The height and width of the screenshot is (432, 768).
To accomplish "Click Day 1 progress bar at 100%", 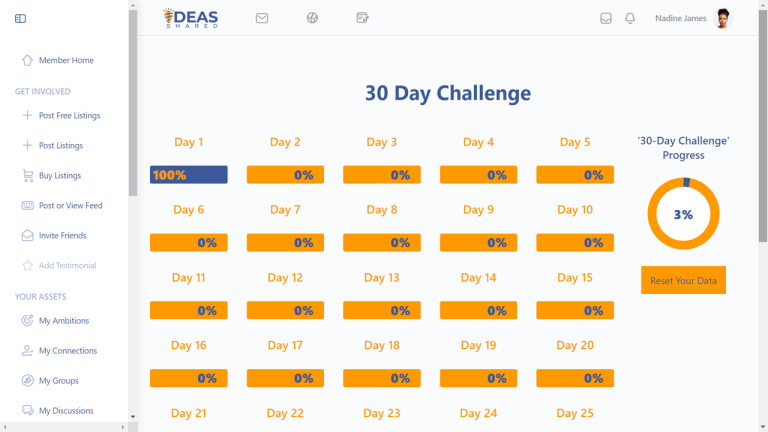I will (189, 175).
